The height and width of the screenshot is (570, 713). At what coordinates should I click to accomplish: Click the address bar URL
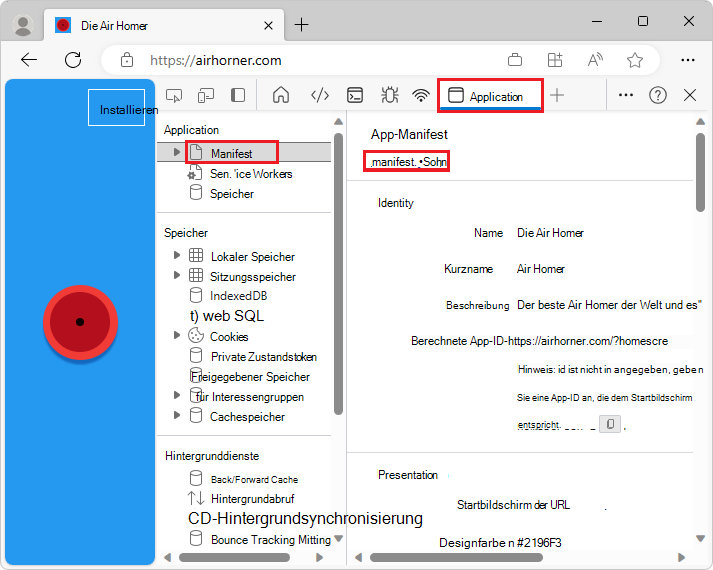point(216,60)
